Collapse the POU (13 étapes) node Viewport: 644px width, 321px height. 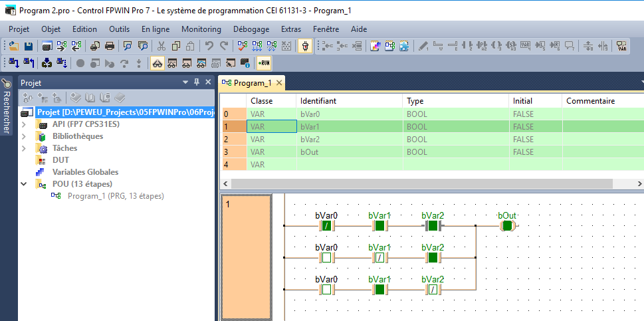(x=25, y=184)
